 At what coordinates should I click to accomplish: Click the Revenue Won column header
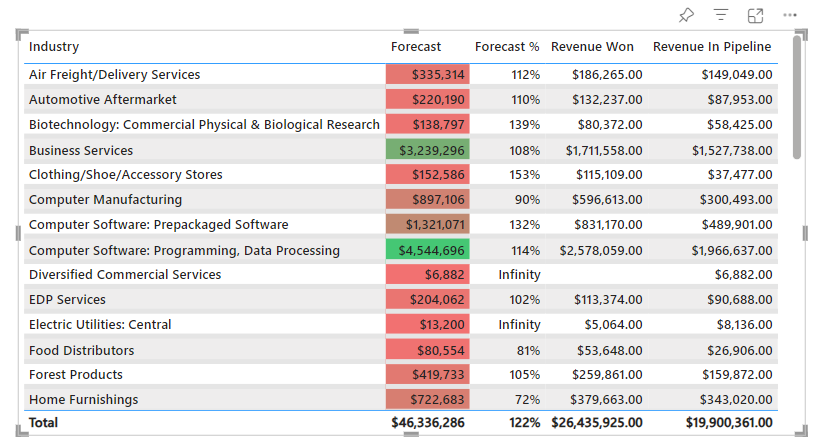point(592,47)
